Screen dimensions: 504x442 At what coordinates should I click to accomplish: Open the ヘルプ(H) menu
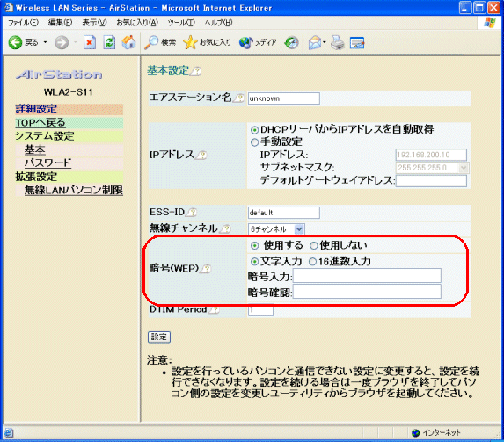coord(218,23)
